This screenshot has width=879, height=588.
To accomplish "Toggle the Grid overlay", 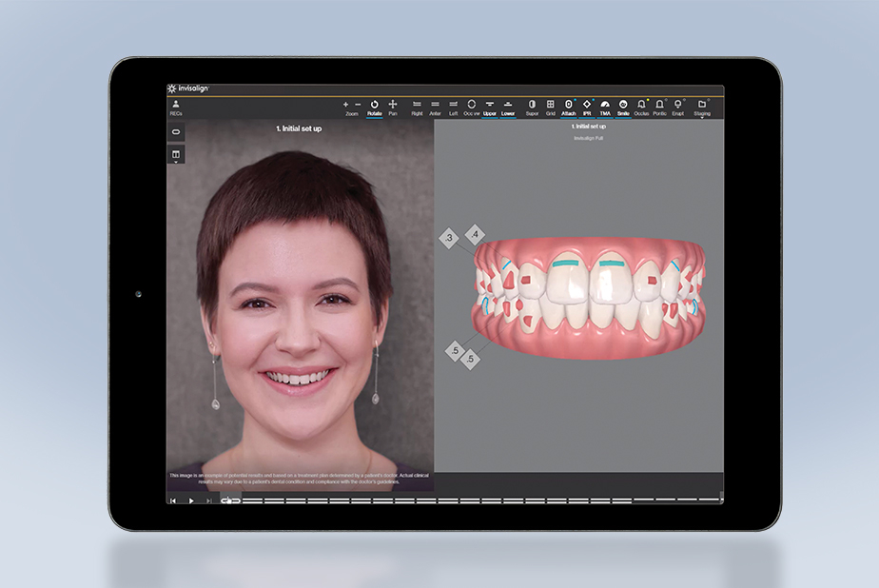I will [550, 106].
